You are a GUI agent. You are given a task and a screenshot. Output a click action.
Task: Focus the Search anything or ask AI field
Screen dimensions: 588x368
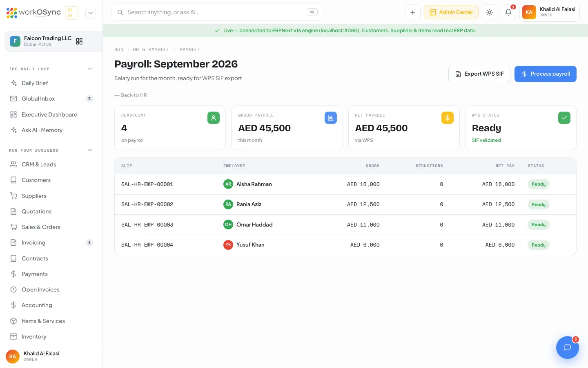pyautogui.click(x=217, y=12)
